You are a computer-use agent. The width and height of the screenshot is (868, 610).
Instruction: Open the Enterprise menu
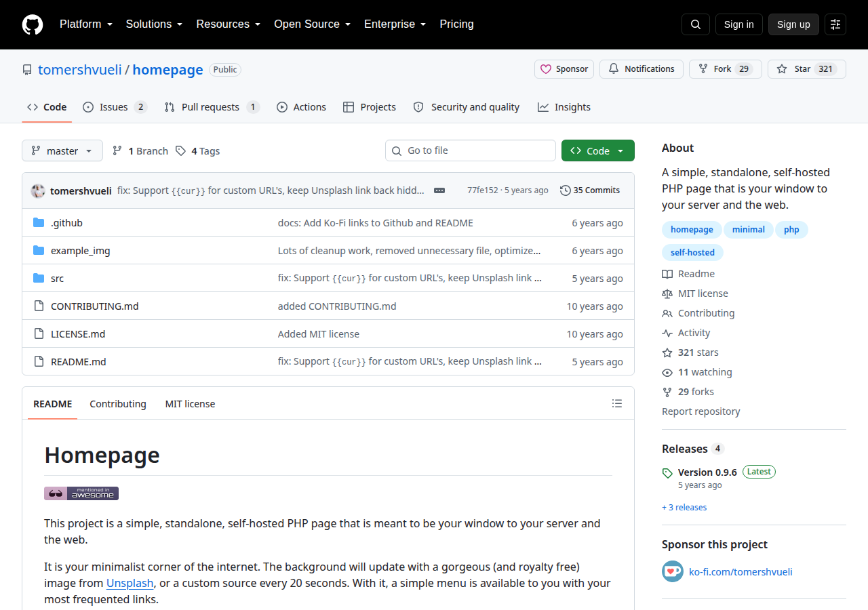395,24
